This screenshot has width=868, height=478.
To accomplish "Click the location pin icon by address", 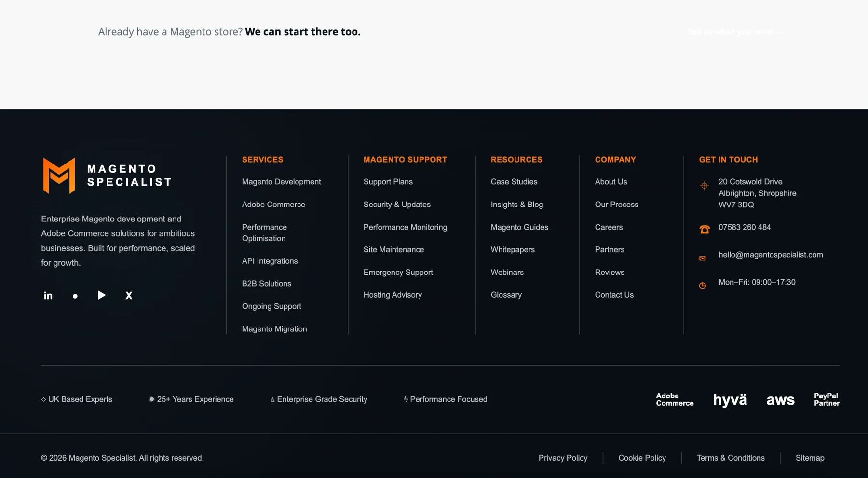I will tap(704, 186).
